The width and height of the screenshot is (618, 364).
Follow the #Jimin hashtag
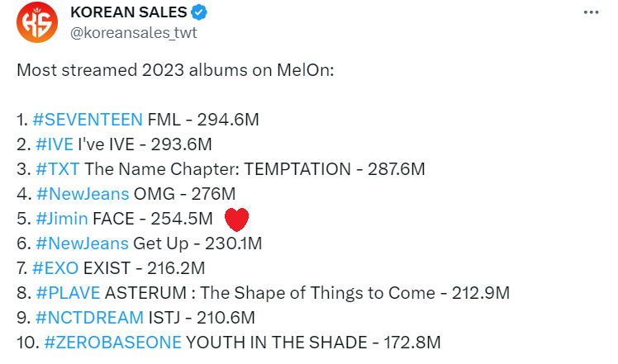[61, 219]
